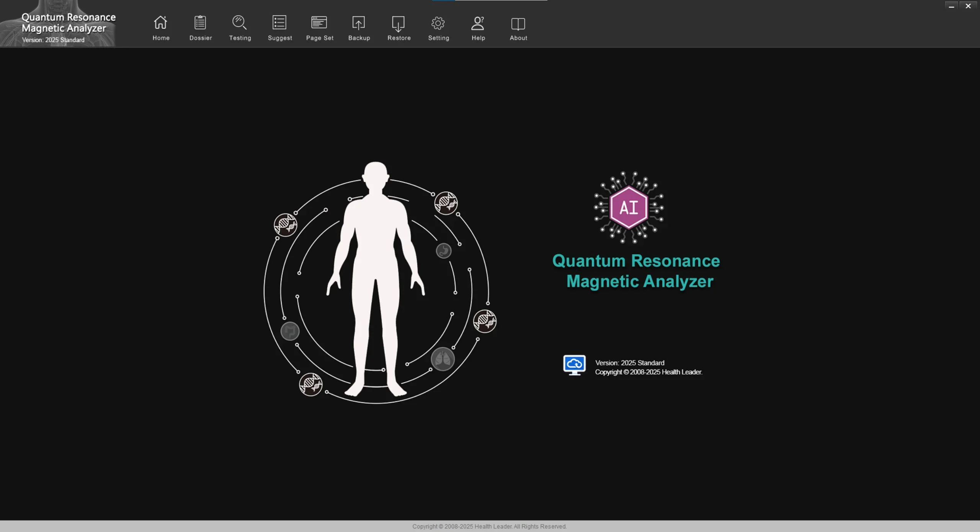Start a data Backup
The width and height of the screenshot is (980, 532).
click(359, 28)
